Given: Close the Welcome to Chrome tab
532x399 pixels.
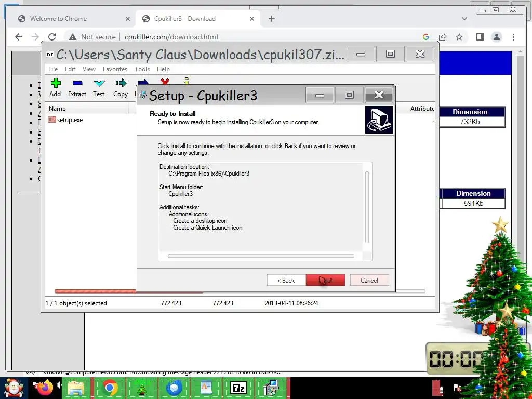Looking at the screenshot, I should tap(128, 19).
